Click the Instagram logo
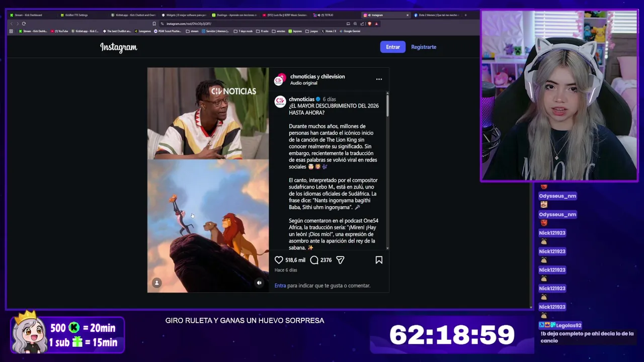 118,47
